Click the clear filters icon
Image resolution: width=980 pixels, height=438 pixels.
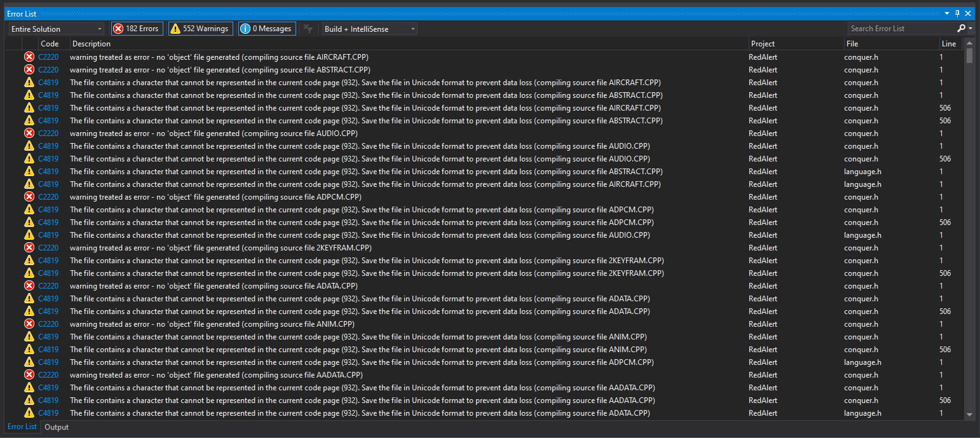pyautogui.click(x=308, y=28)
